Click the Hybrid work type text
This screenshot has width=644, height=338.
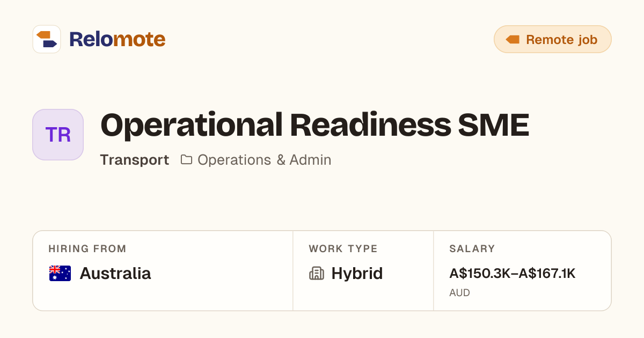point(357,274)
